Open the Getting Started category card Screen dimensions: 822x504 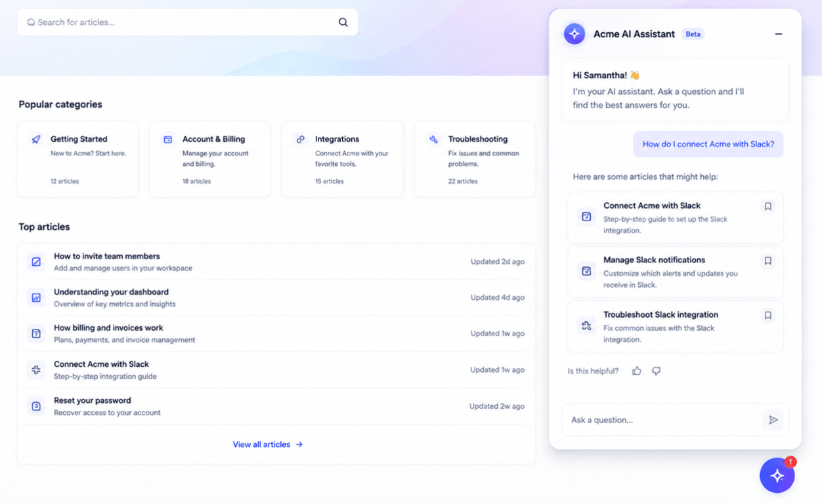tap(77, 159)
